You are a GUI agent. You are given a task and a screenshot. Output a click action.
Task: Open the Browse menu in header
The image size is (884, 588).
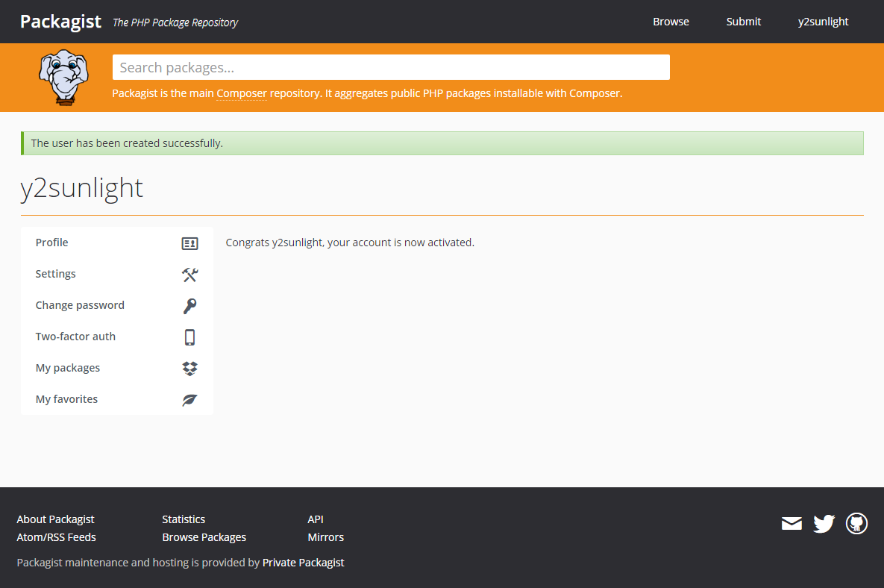pos(671,22)
